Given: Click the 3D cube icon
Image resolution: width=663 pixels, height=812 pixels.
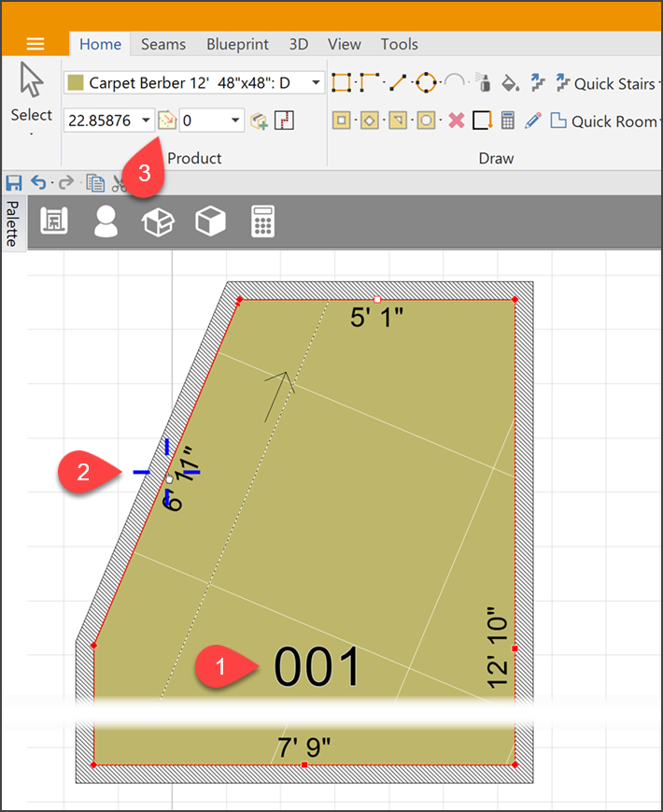Looking at the screenshot, I should tap(210, 221).
